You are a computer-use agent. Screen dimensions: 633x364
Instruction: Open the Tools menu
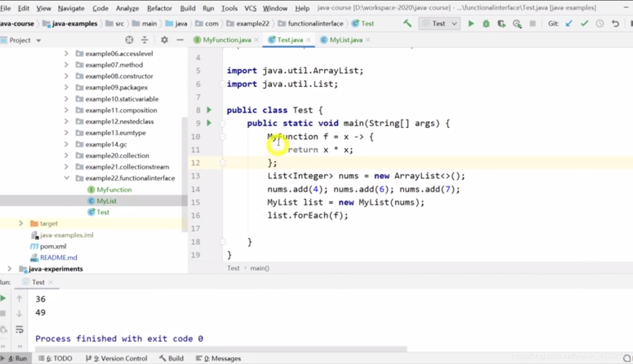(x=229, y=8)
